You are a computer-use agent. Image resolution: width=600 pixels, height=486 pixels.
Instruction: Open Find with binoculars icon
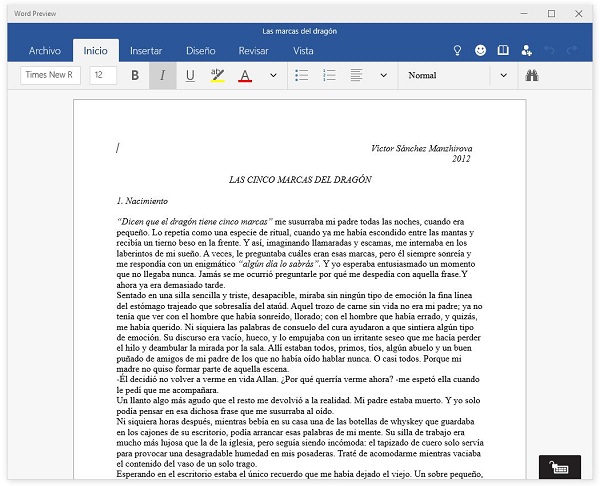tap(532, 75)
